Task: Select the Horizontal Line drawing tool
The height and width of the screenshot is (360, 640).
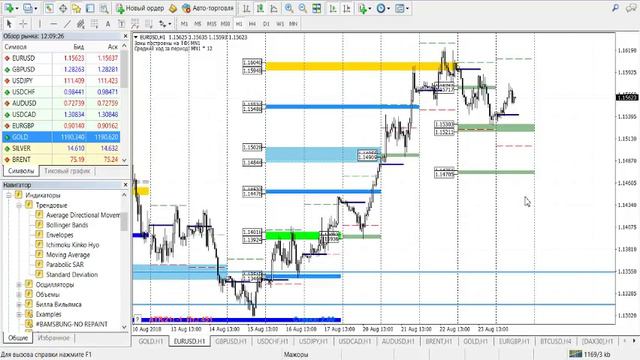Action: [x=53, y=24]
